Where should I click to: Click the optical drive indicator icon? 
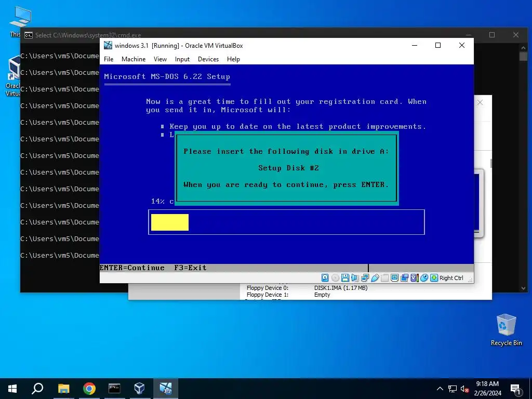tap(335, 278)
